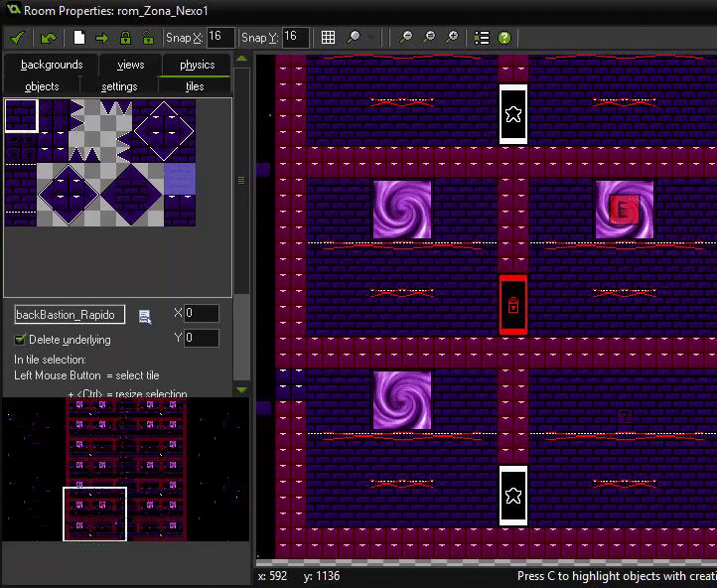Click the magnifier view options icon
This screenshot has height=588, width=717.
pos(353,38)
